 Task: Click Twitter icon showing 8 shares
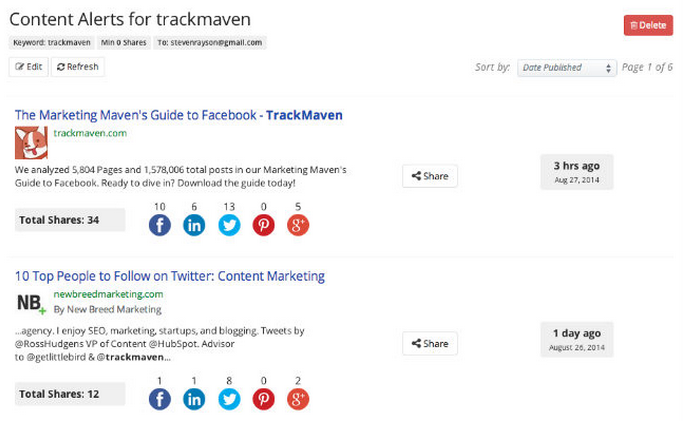point(229,399)
